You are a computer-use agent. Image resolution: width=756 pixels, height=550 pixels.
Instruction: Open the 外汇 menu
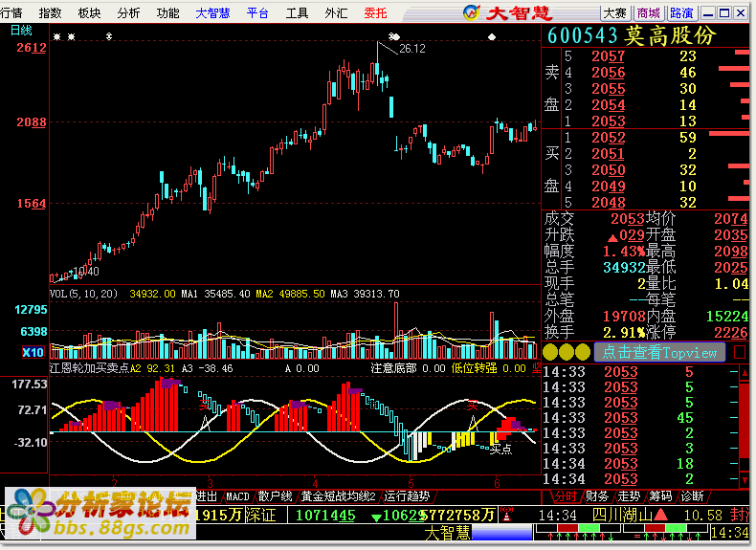(336, 13)
